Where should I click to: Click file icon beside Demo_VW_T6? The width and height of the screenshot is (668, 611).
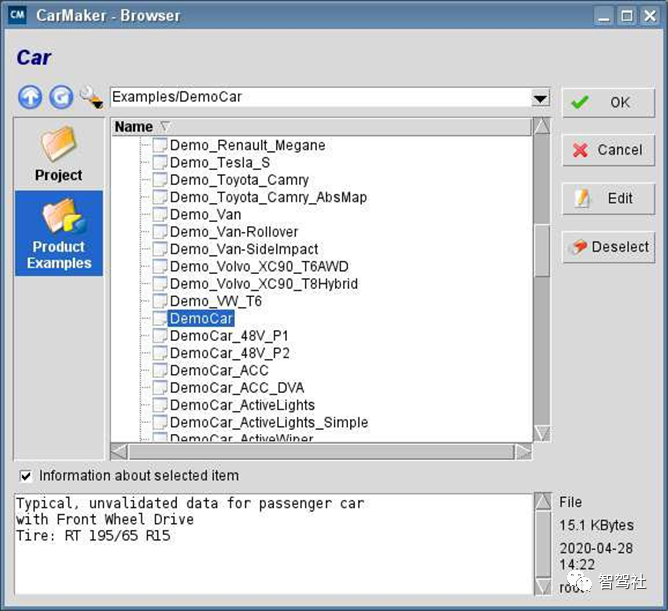pyautogui.click(x=160, y=301)
